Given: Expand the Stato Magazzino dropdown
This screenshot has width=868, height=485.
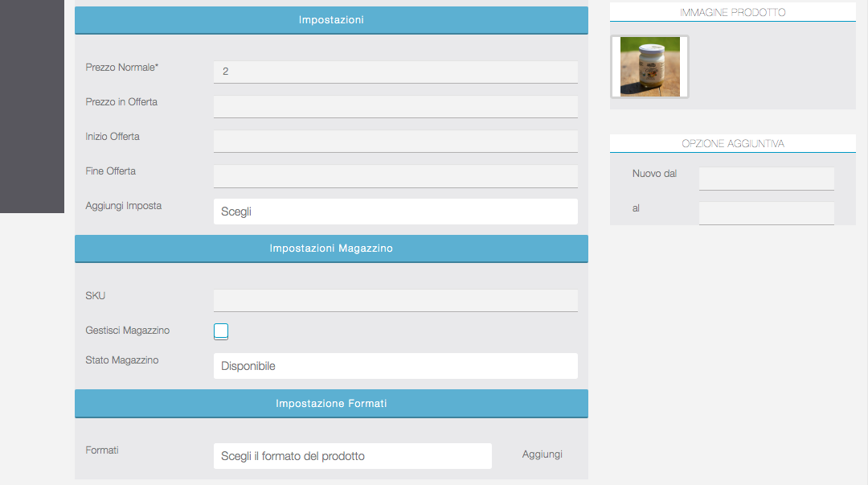Looking at the screenshot, I should (395, 366).
